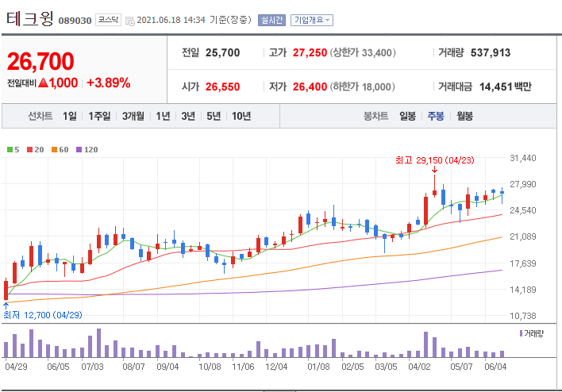Click the 31,440 y-axis label
This screenshot has height=392, width=562.
pyautogui.click(x=523, y=158)
